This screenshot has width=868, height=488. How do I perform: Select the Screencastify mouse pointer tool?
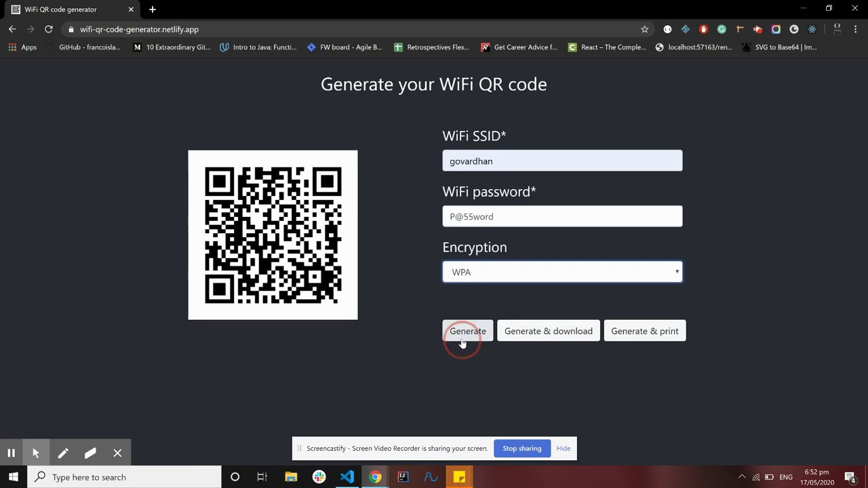point(36,453)
